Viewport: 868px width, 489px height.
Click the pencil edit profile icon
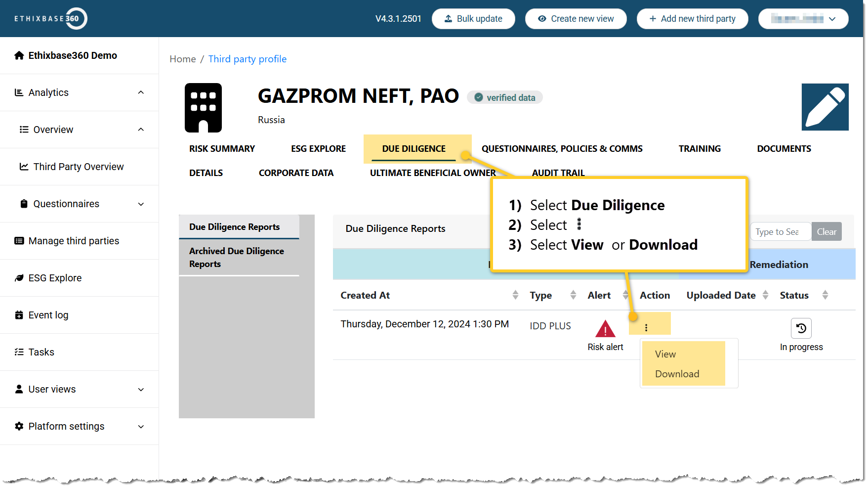pos(825,107)
